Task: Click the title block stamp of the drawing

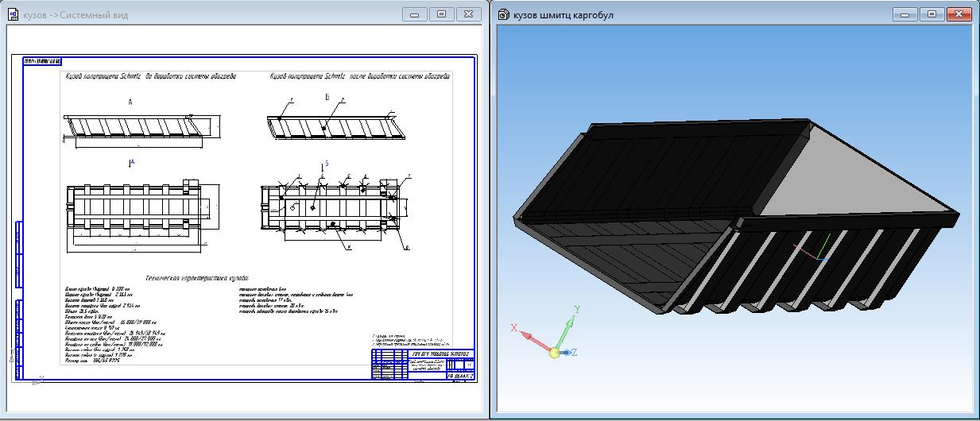Action: click(424, 363)
